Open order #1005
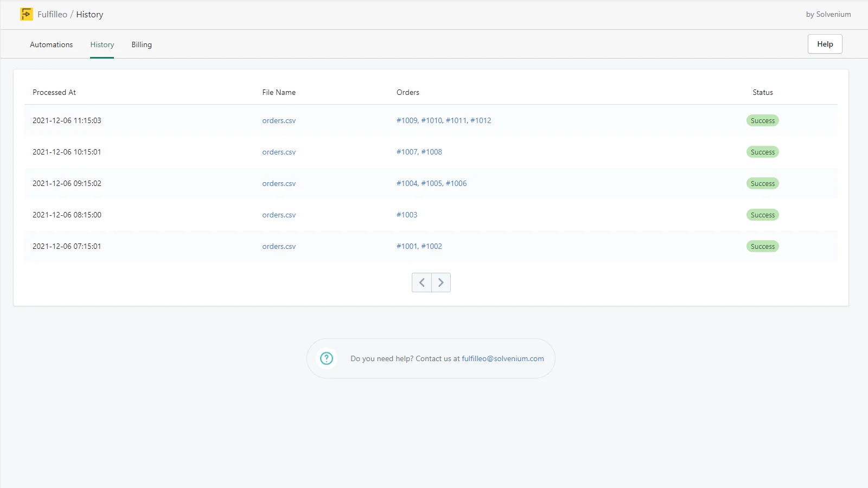The height and width of the screenshot is (488, 868). pos(431,183)
